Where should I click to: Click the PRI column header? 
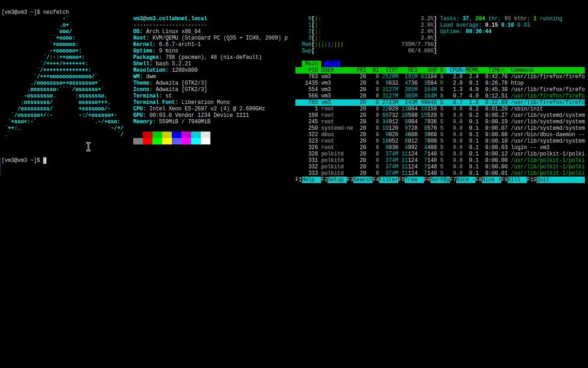[x=361, y=70]
